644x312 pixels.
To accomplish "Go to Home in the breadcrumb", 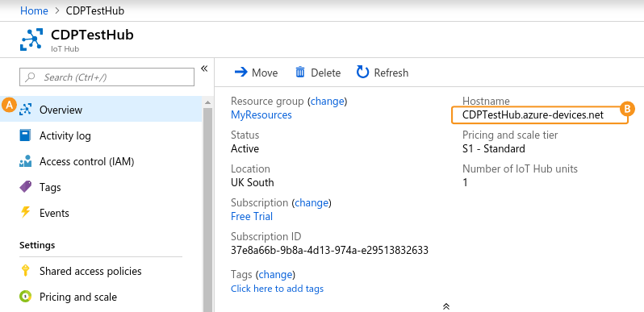I will 34,10.
